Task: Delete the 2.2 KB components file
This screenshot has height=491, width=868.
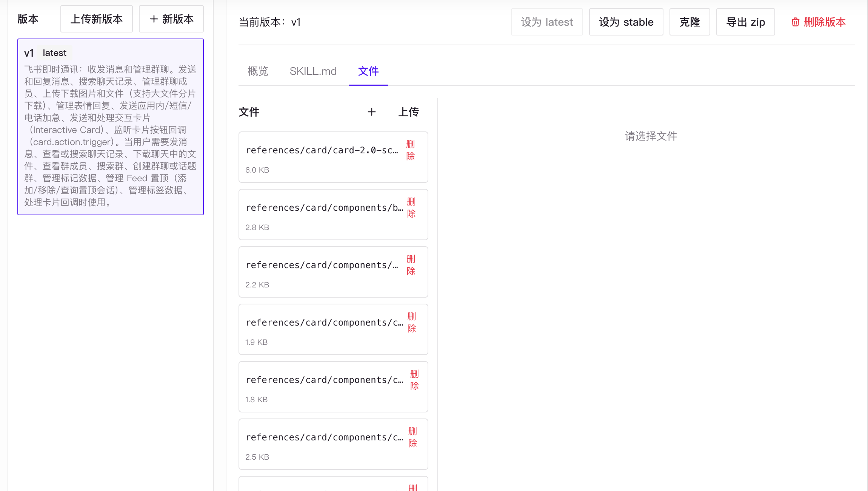Action: 411,265
